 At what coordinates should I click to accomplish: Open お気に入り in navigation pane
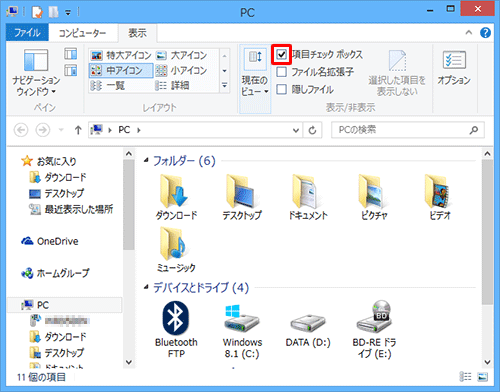[49, 161]
